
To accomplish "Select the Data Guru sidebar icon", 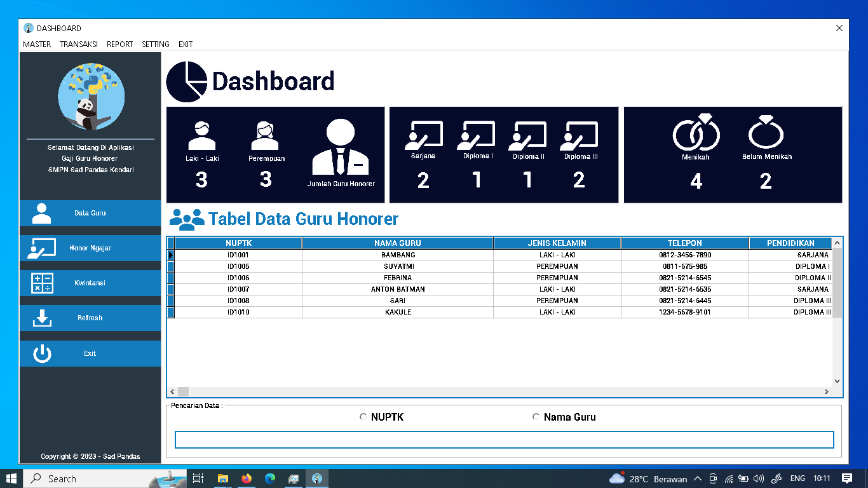I will [41, 213].
